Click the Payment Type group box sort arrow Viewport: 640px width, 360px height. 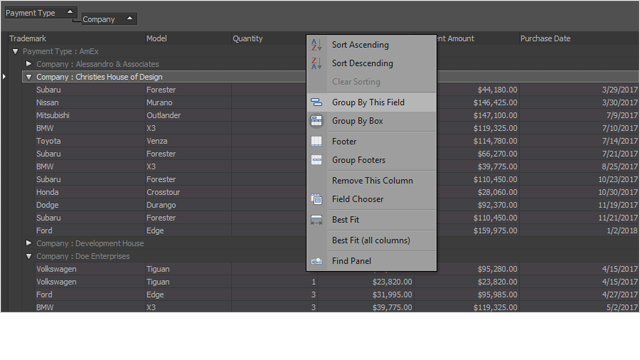(70, 12)
